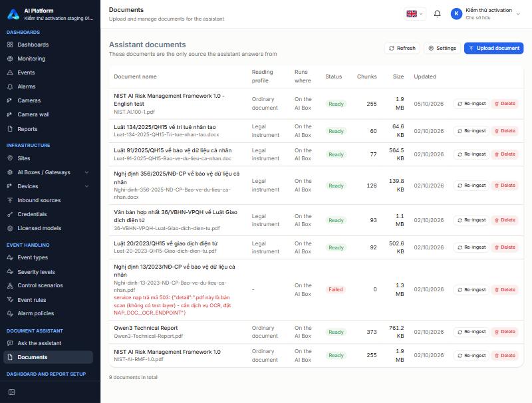Click the 503 error message text
The image size is (532, 403).
[172, 305]
